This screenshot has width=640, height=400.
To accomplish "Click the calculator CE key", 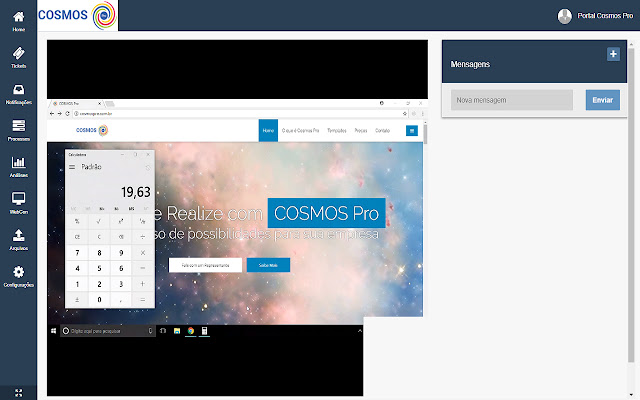I will pyautogui.click(x=77, y=237).
